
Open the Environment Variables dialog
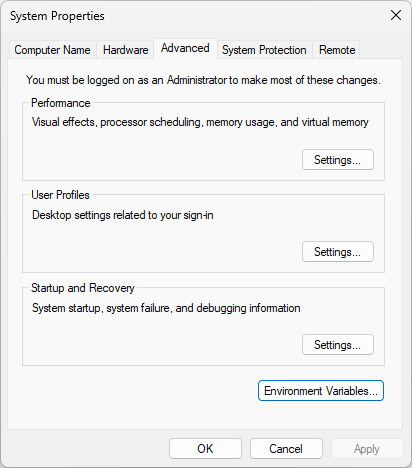coord(321,391)
